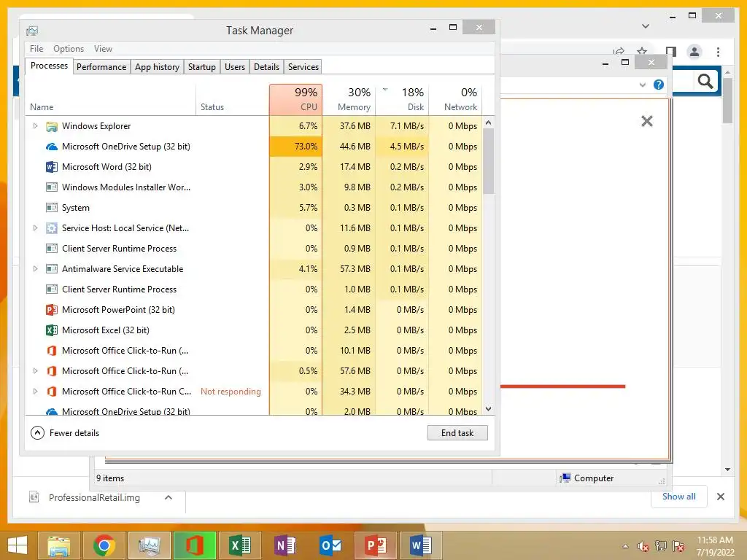The width and height of the screenshot is (747, 560).
Task: Open Outlook from the taskbar
Action: (x=330, y=545)
